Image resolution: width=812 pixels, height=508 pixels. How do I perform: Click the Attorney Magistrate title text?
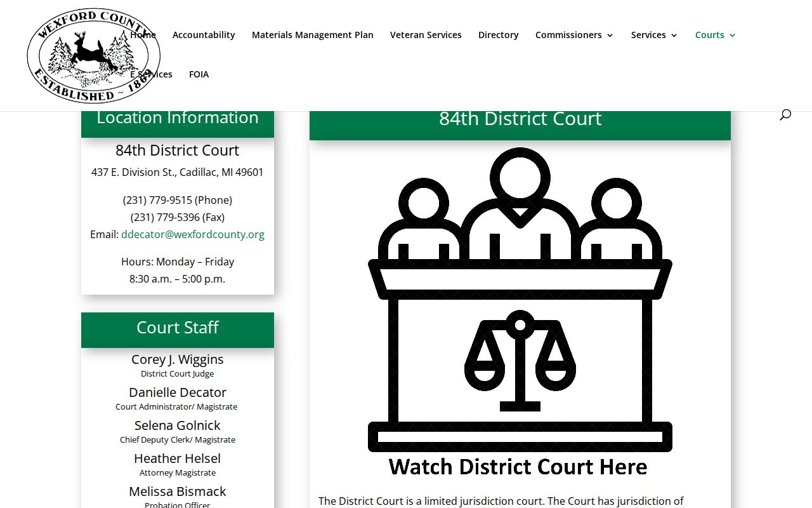pyautogui.click(x=178, y=473)
